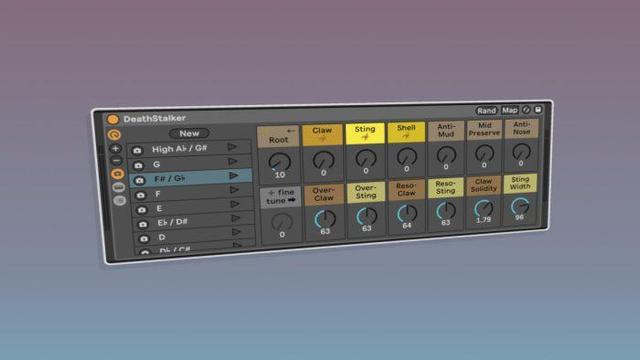Click play arrow for preset E

[x=235, y=204]
